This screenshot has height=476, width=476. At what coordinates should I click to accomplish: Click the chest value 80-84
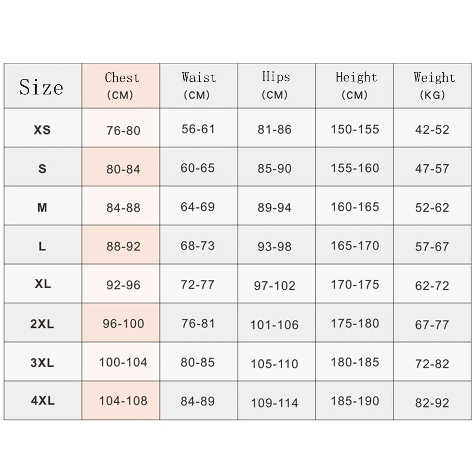point(123,169)
